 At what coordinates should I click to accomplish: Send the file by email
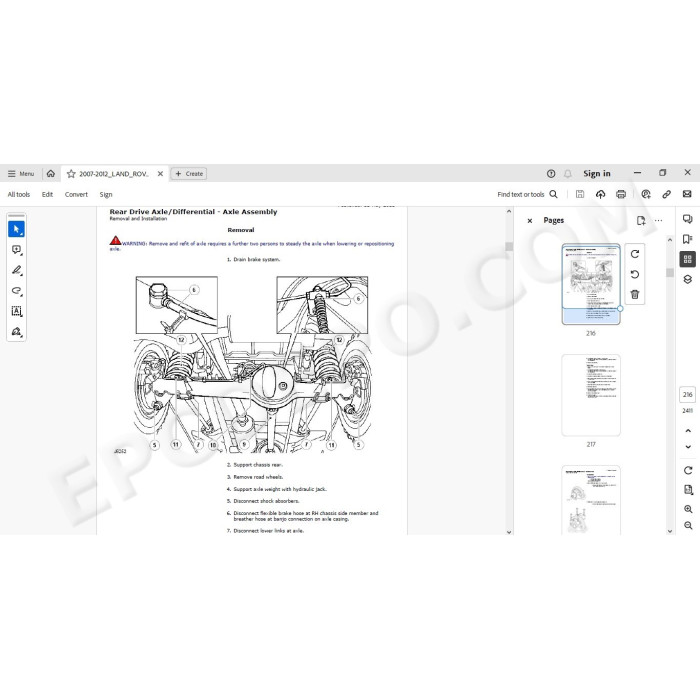(687, 194)
